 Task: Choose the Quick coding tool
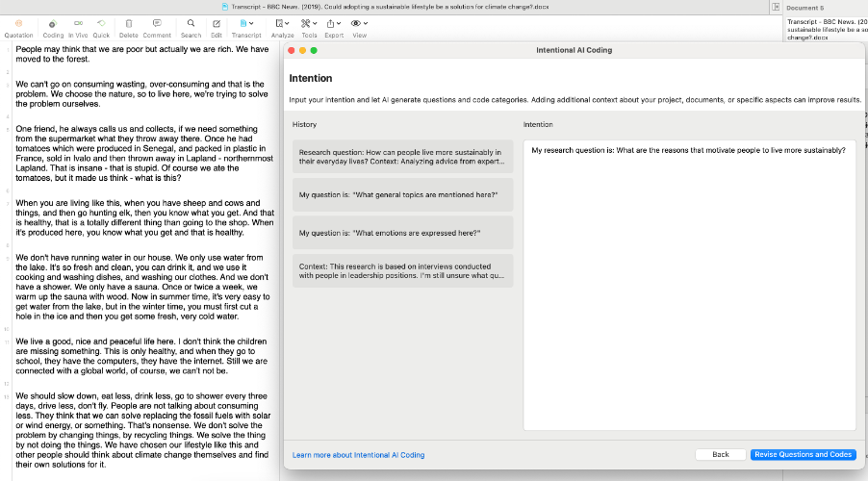pyautogui.click(x=101, y=23)
